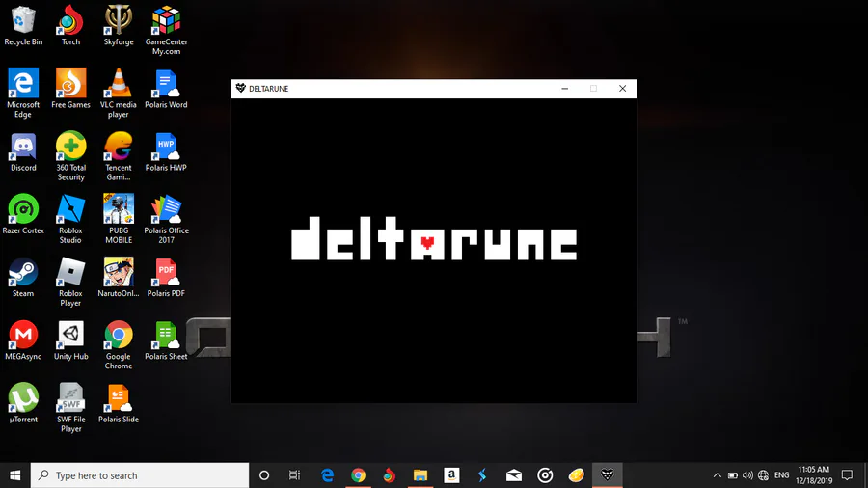Select the NarutoOnline desktop icon
The width and height of the screenshot is (868, 488).
point(119,278)
